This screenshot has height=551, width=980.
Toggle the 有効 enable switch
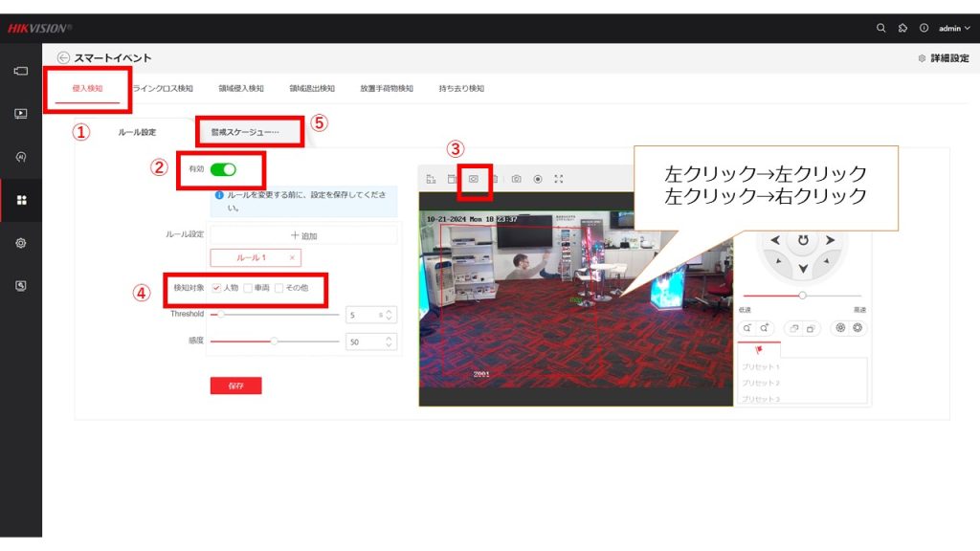(223, 169)
